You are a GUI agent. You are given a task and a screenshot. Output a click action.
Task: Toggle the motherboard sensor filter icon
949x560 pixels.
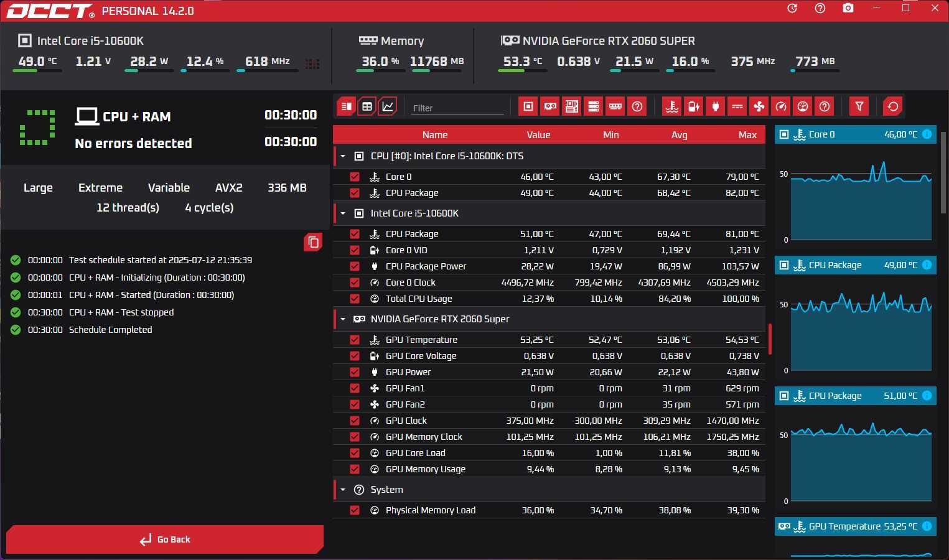(x=572, y=106)
